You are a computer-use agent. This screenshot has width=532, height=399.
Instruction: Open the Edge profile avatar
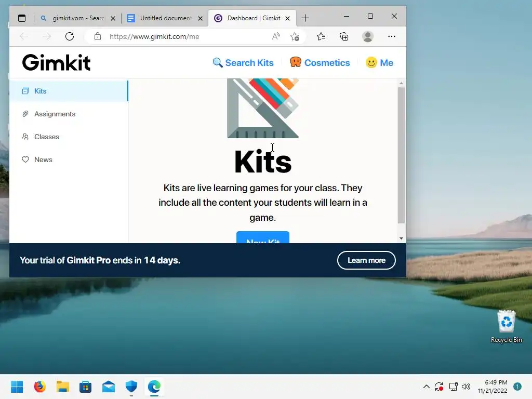tap(368, 36)
